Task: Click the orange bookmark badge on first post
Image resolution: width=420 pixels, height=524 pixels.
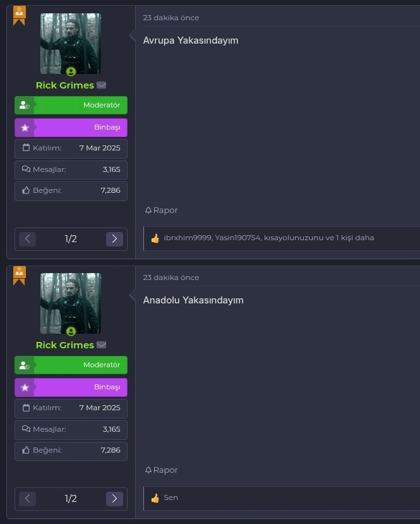Action: (19, 16)
